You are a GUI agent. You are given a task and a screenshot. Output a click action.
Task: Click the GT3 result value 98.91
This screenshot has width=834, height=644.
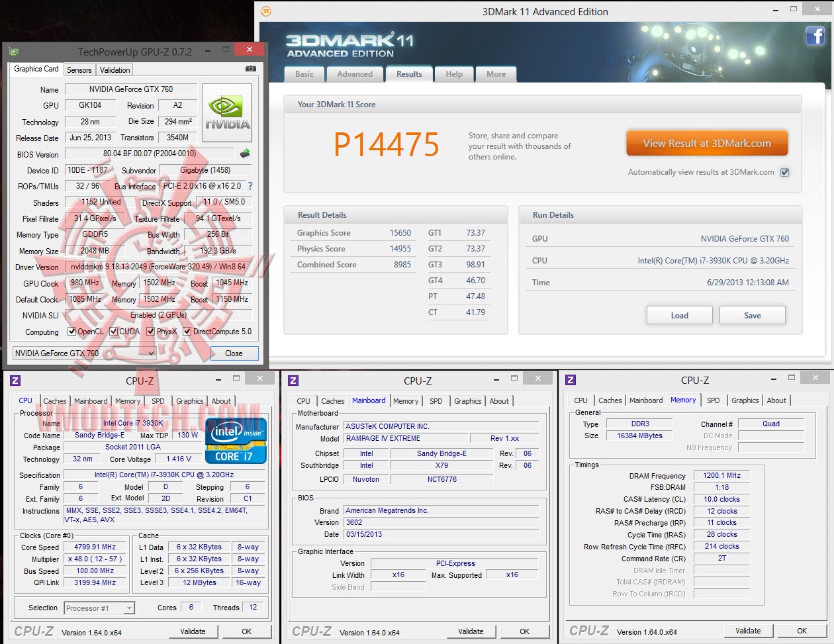pyautogui.click(x=476, y=265)
